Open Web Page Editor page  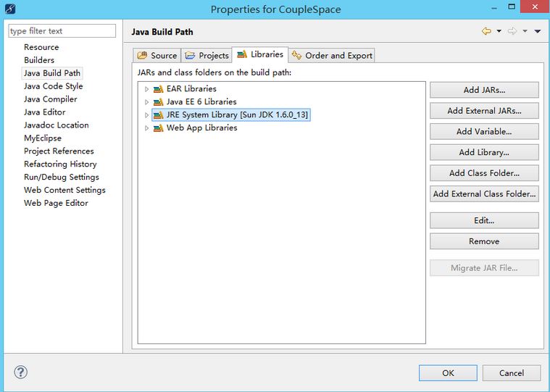[x=56, y=203]
